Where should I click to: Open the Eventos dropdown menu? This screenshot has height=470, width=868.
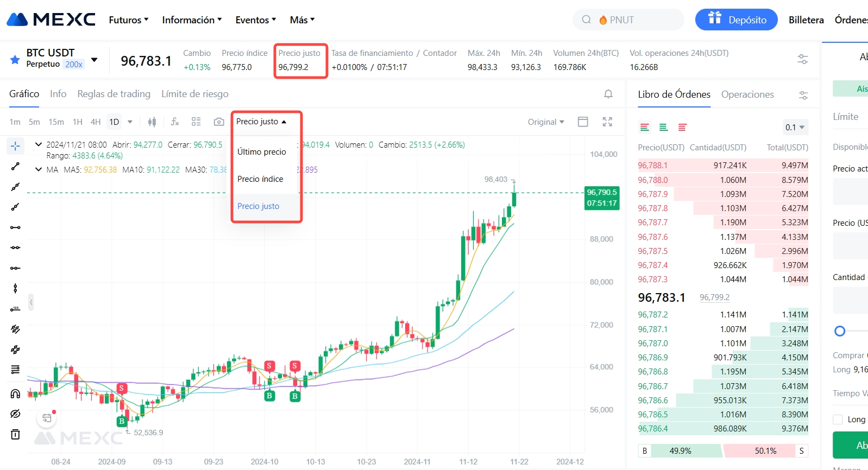point(256,20)
